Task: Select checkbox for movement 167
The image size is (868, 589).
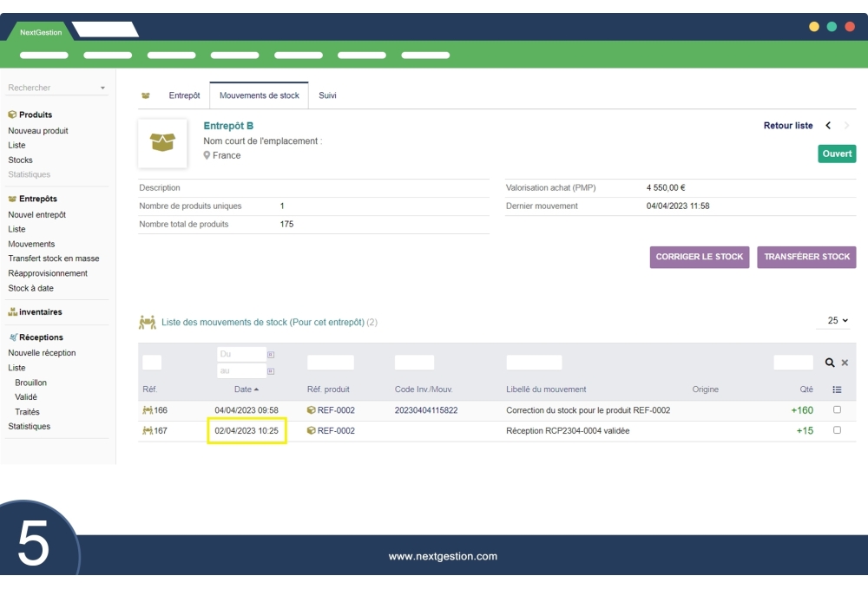Action: click(x=837, y=430)
